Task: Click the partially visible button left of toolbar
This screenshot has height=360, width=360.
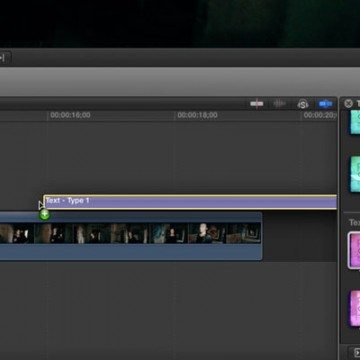Action: click(5, 58)
